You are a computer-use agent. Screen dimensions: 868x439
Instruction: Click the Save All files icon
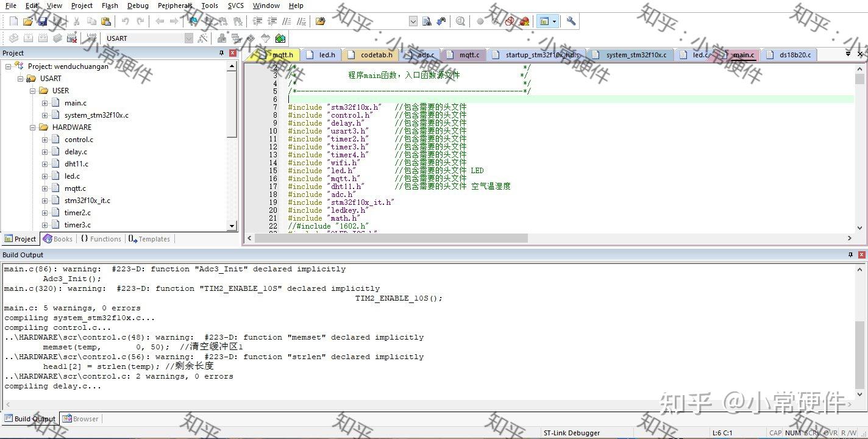click(x=57, y=21)
